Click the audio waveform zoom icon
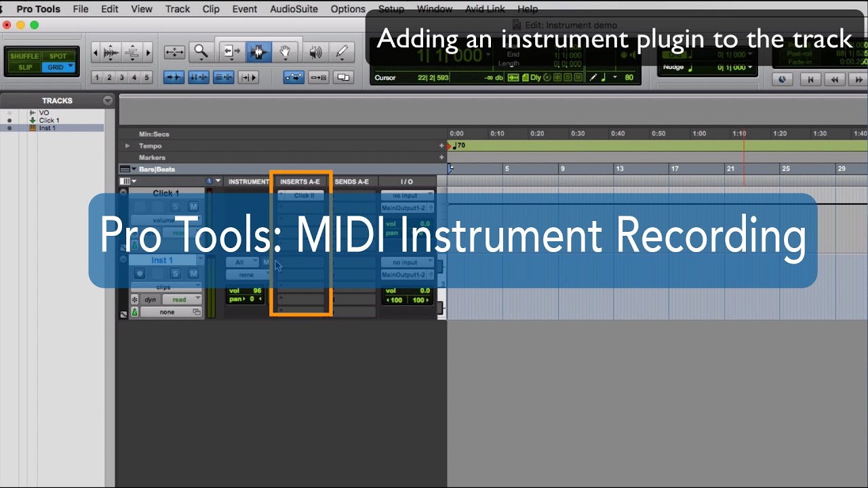This screenshot has width=868, height=488. click(x=112, y=52)
